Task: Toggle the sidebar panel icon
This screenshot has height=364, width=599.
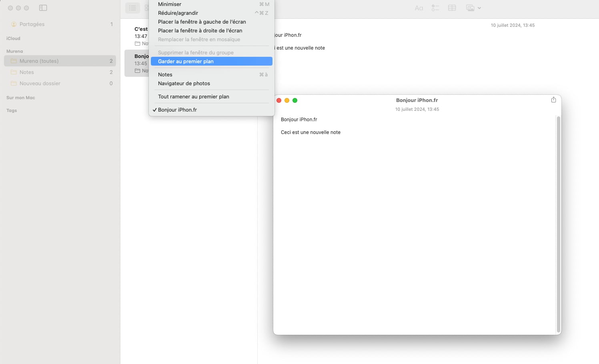Action: click(x=43, y=8)
